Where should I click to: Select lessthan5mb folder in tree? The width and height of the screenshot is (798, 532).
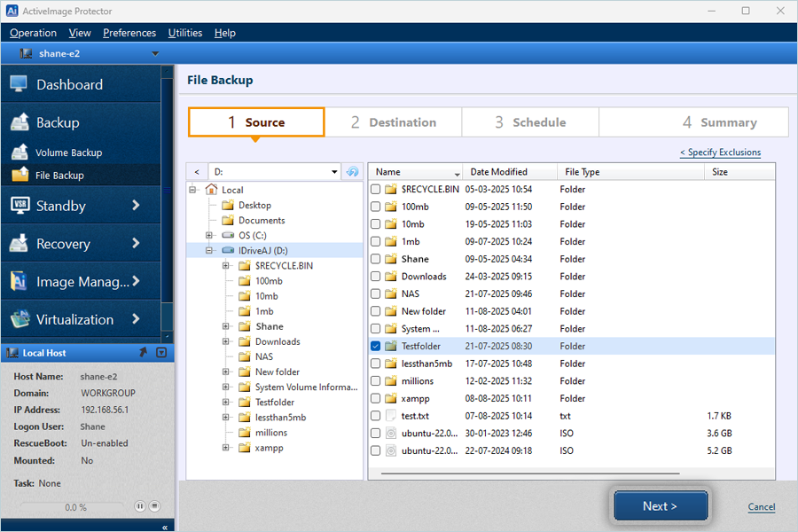(280, 417)
